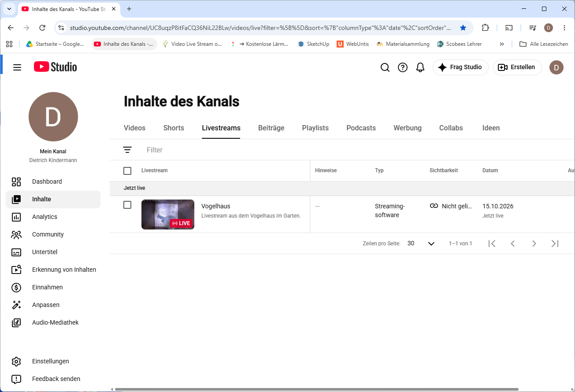575x392 pixels.
Task: Tick the select-all checkbox in table header
Action: click(x=127, y=171)
